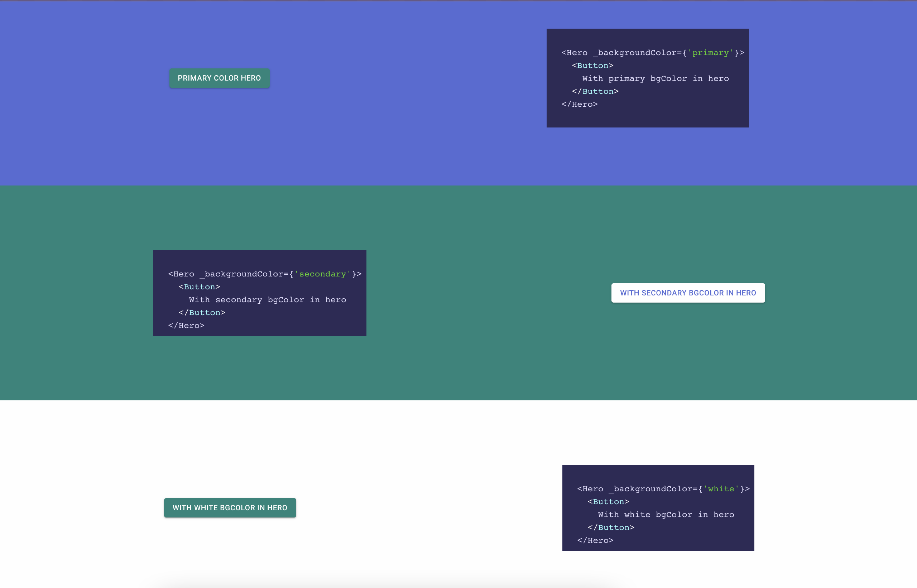
Task: Click the closing </Button> tag in the primary code block
Action: tap(595, 91)
